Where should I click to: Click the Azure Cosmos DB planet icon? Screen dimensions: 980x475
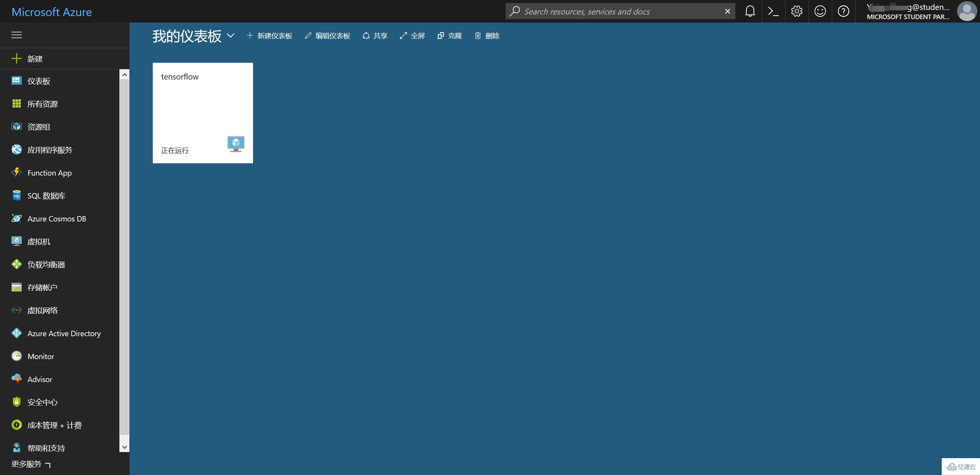[16, 218]
